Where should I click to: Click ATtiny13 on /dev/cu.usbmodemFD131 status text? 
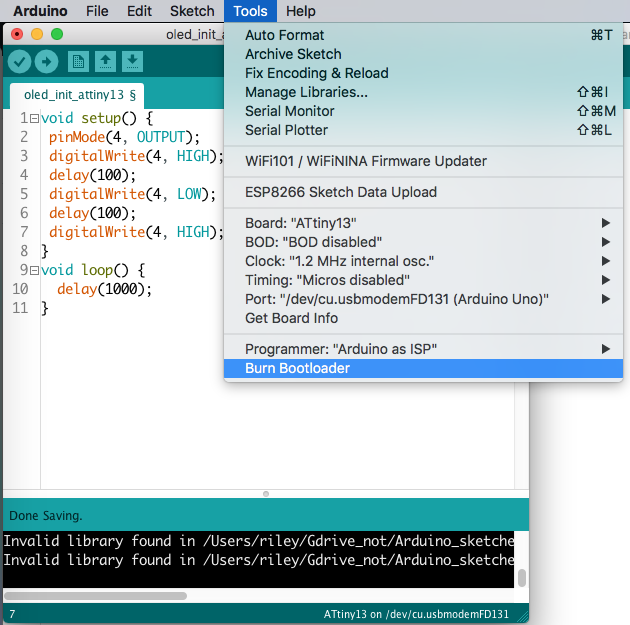point(416,614)
